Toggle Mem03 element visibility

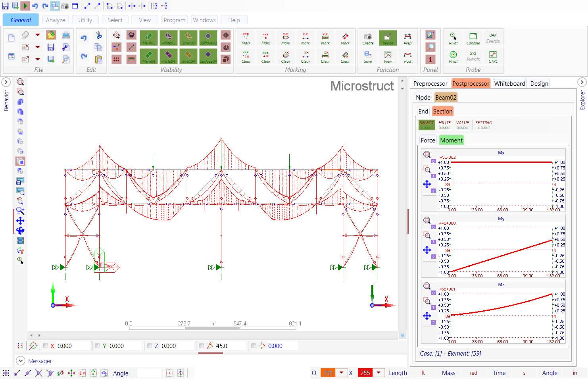pyautogui.click(x=149, y=38)
